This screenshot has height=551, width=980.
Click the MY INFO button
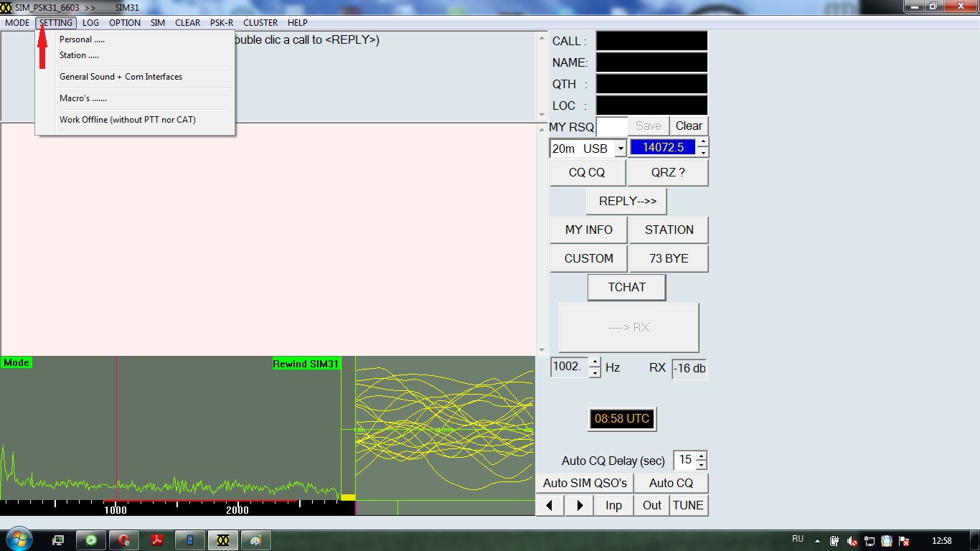[x=589, y=230]
